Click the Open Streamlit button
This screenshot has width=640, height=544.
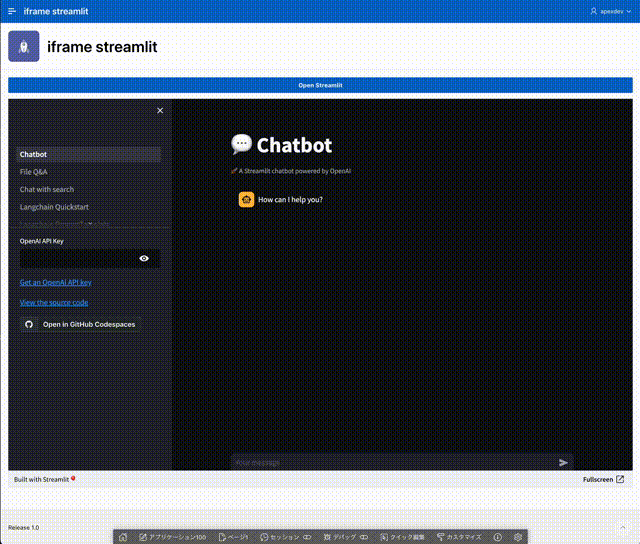coord(320,85)
